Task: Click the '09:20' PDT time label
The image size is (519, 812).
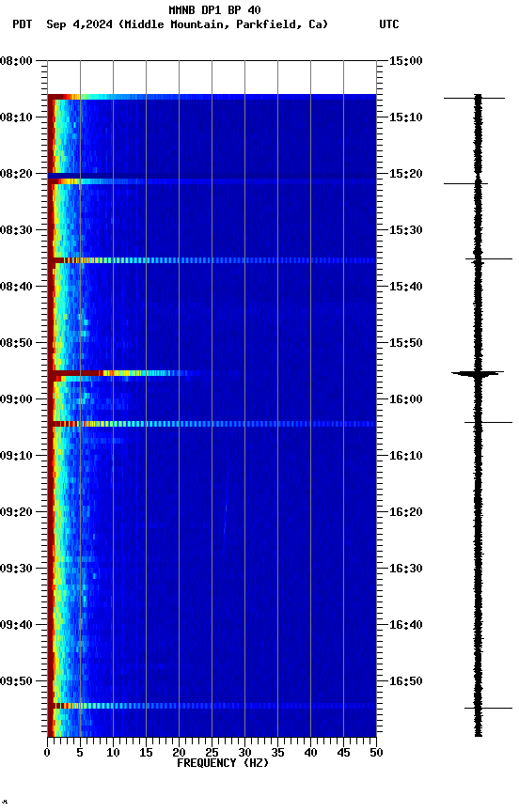Action: click(x=16, y=512)
